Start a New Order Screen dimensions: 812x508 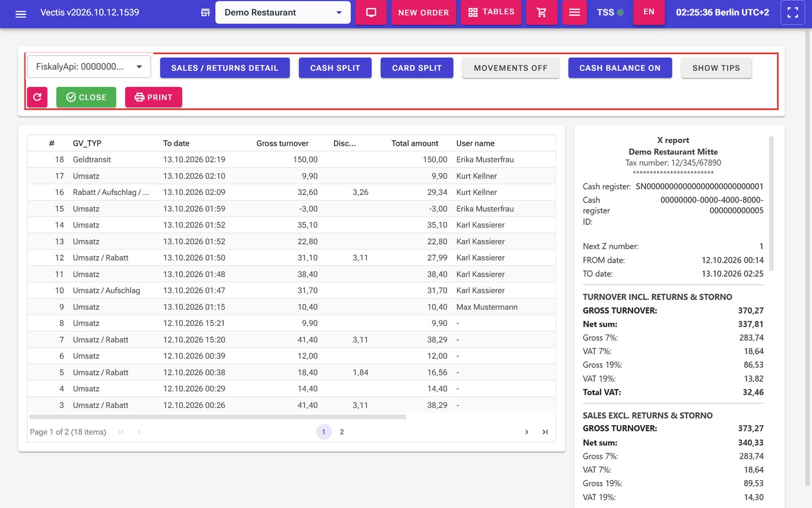(x=423, y=12)
